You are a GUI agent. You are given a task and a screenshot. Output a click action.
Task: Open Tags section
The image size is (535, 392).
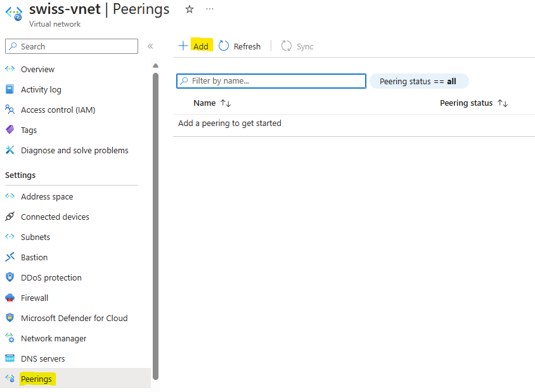(29, 130)
